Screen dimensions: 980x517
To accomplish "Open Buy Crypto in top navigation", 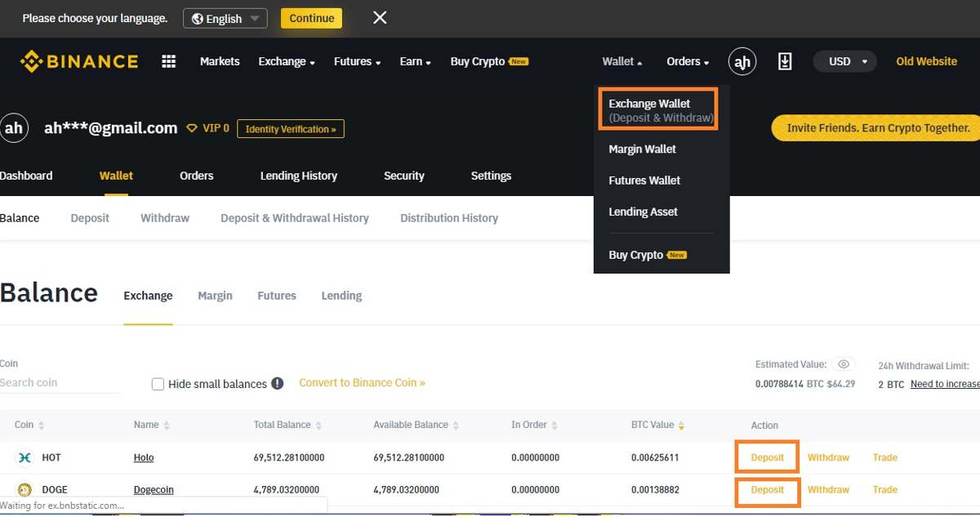I will (x=489, y=61).
